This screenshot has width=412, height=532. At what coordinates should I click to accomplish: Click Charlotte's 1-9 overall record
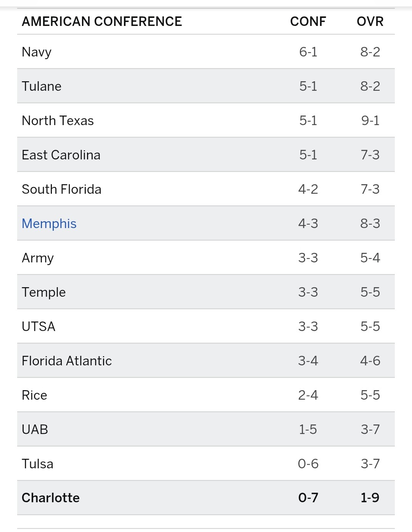pyautogui.click(x=370, y=498)
